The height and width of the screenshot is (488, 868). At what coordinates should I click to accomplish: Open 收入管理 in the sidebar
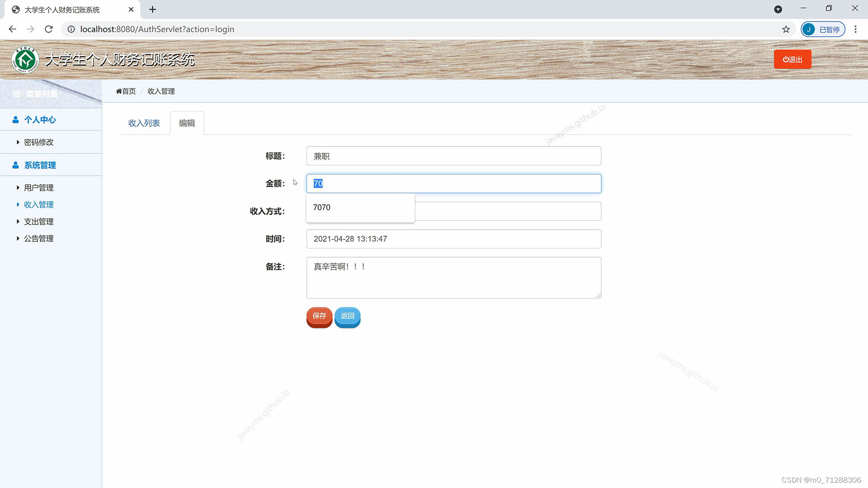38,204
